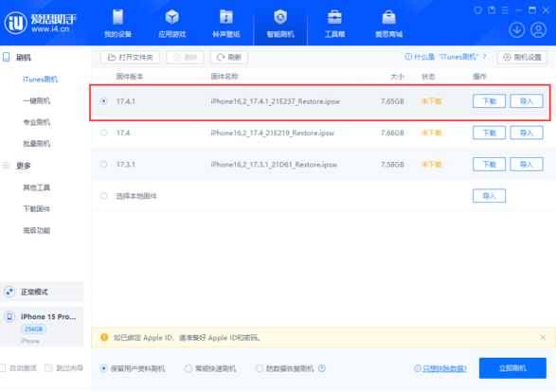556x392 pixels.
Task: Select firmware 17.4 radio button
Action: click(x=103, y=133)
